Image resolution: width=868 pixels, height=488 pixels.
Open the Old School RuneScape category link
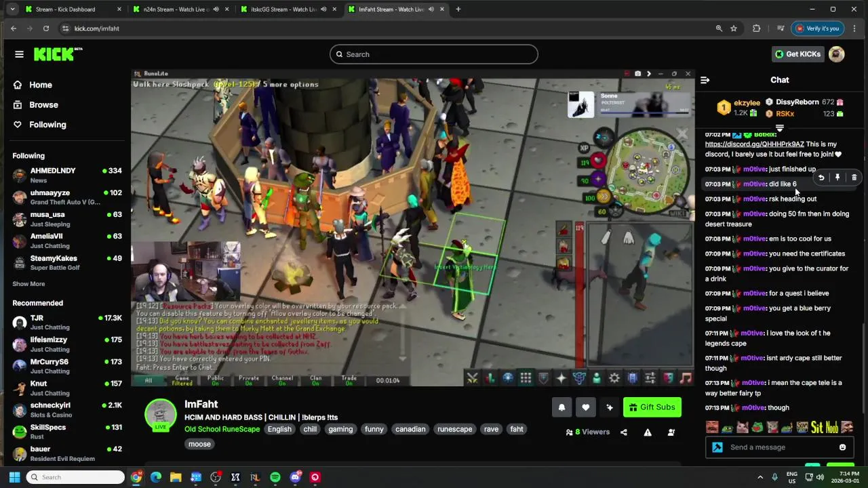(222, 429)
